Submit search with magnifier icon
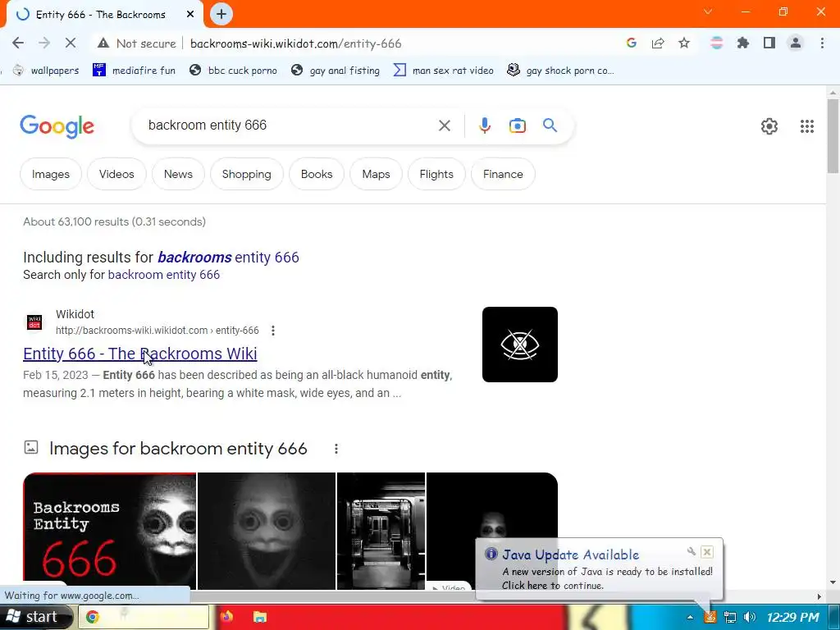Image resolution: width=840 pixels, height=630 pixels. pos(550,126)
